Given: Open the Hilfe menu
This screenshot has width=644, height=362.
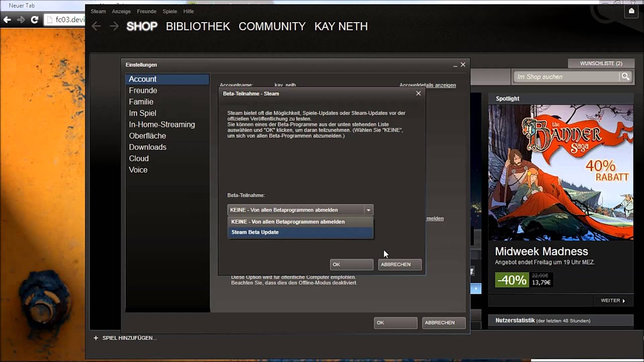Looking at the screenshot, I should pyautogui.click(x=189, y=11).
